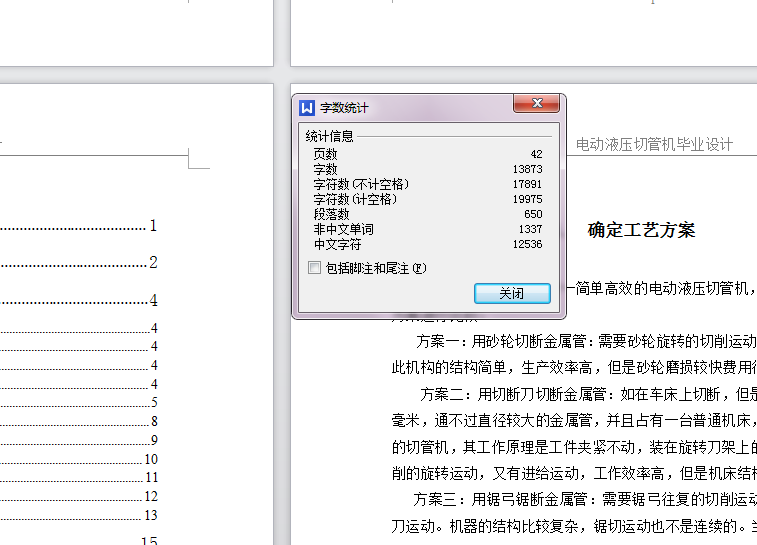Screen dimensions: 757x545
Task: Click the header text 电动液压切管机毕业设计
Action: point(655,144)
